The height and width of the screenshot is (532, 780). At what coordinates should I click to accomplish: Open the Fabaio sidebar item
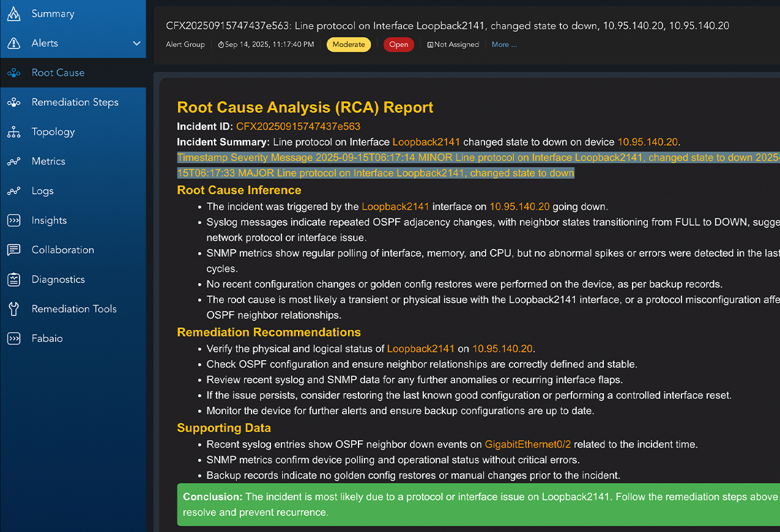point(47,338)
